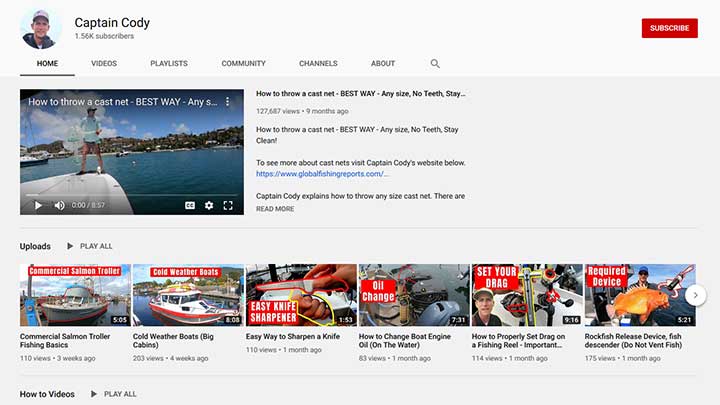Click Play All icon beside How to Videos
The image size is (720, 405).
94,394
